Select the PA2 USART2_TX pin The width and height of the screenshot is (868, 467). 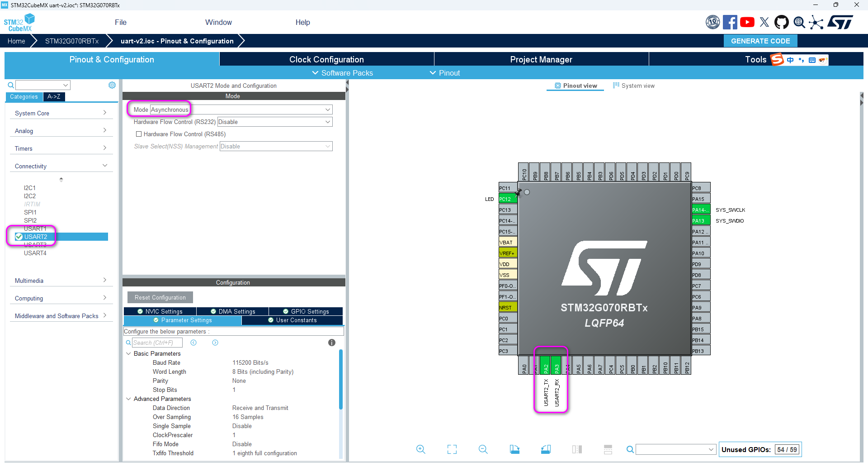(x=546, y=365)
